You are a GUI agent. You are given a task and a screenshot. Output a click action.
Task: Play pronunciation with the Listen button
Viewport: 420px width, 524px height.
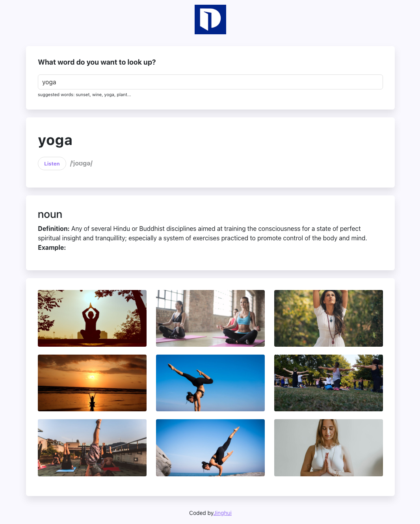52,164
